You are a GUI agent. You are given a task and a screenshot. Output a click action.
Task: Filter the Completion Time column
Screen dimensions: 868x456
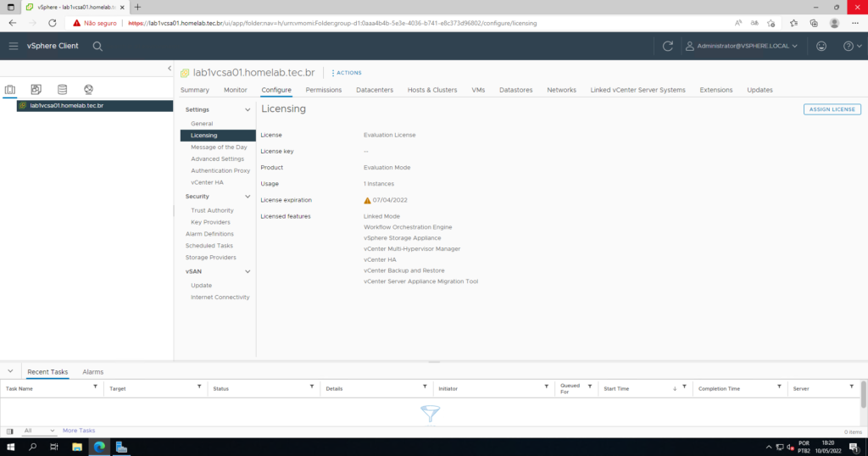click(779, 386)
